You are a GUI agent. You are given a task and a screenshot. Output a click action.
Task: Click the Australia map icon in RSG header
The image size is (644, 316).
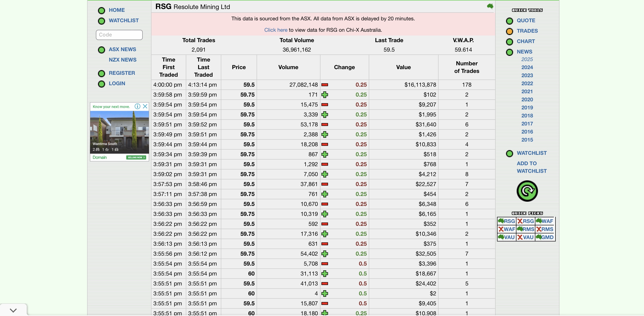490,6
